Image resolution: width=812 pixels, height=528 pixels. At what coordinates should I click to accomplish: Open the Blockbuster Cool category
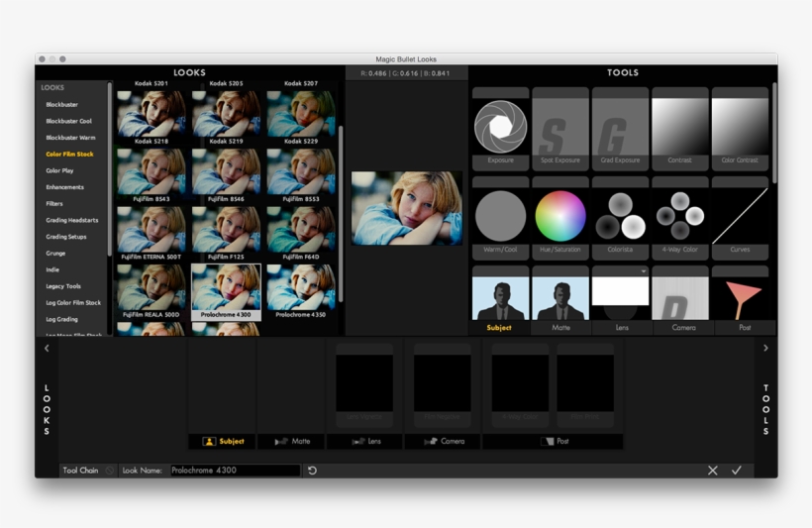click(69, 121)
